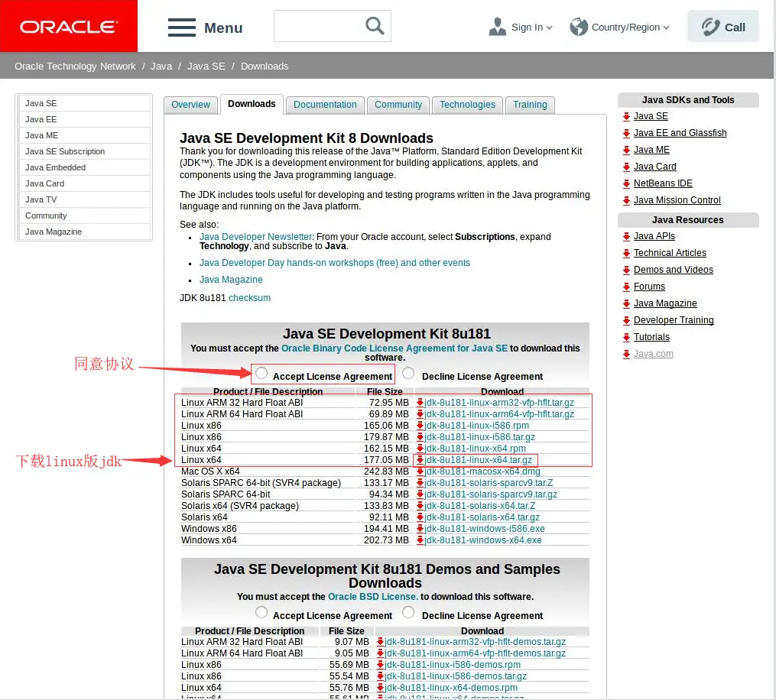
Task: Open Java SE Subscription in left sidebar
Action: [x=65, y=151]
